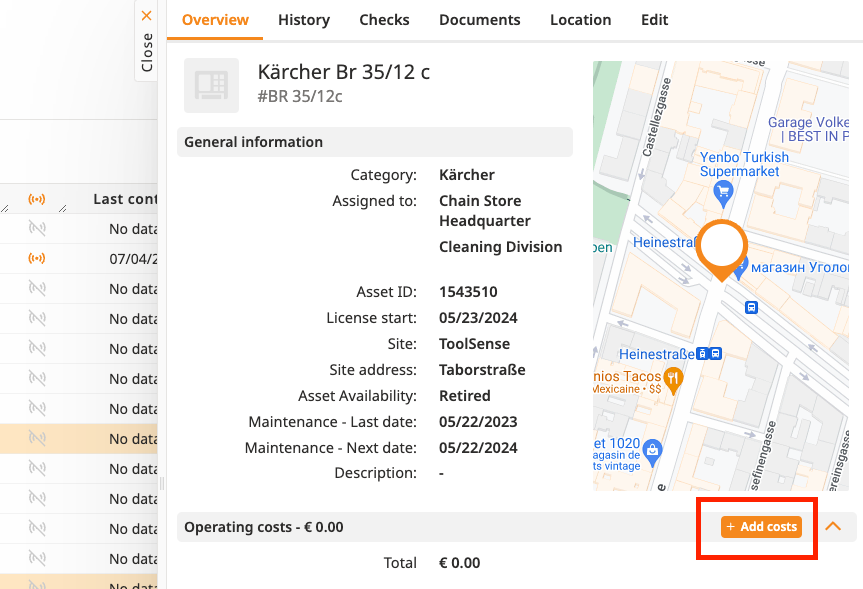Click the Category value Kärcher
This screenshot has width=863, height=589.
[467, 175]
